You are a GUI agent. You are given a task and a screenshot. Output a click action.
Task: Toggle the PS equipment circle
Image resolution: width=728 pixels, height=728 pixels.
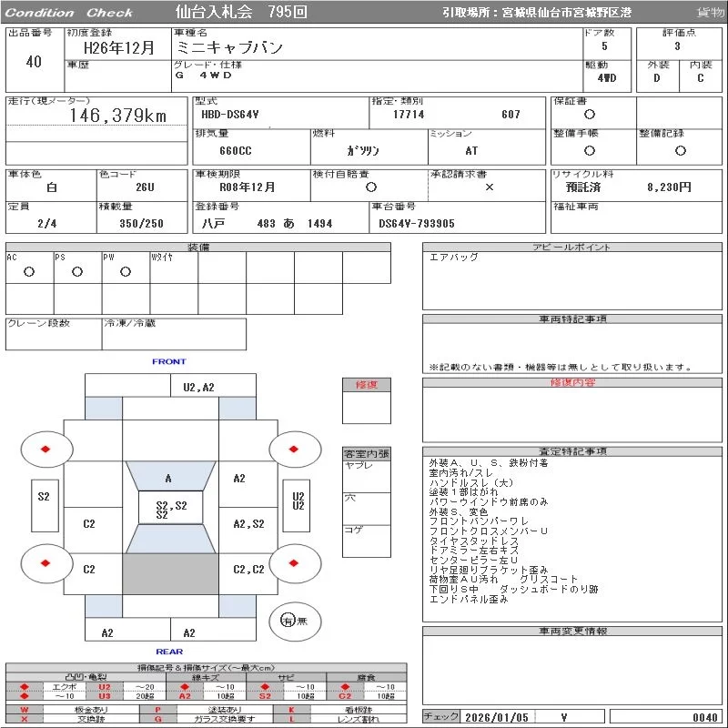pyautogui.click(x=77, y=272)
